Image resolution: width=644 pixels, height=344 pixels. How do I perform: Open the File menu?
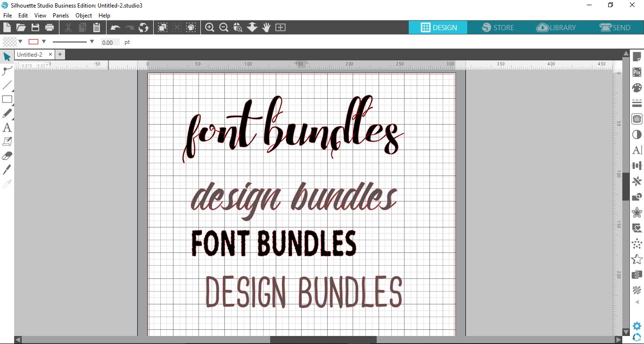tap(8, 16)
